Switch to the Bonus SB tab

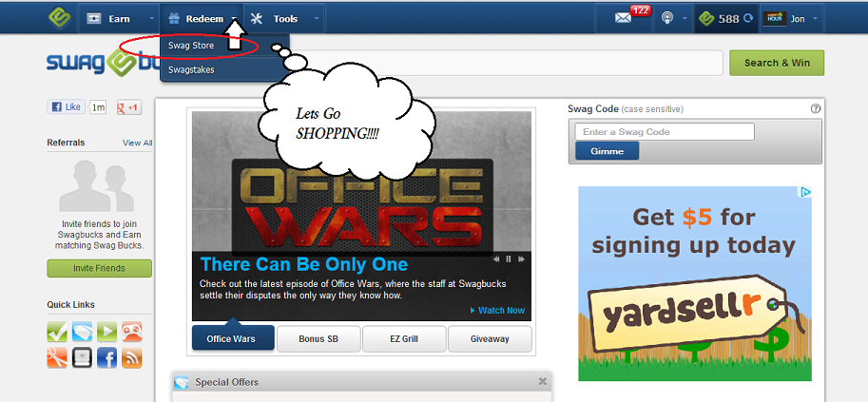[x=318, y=338]
